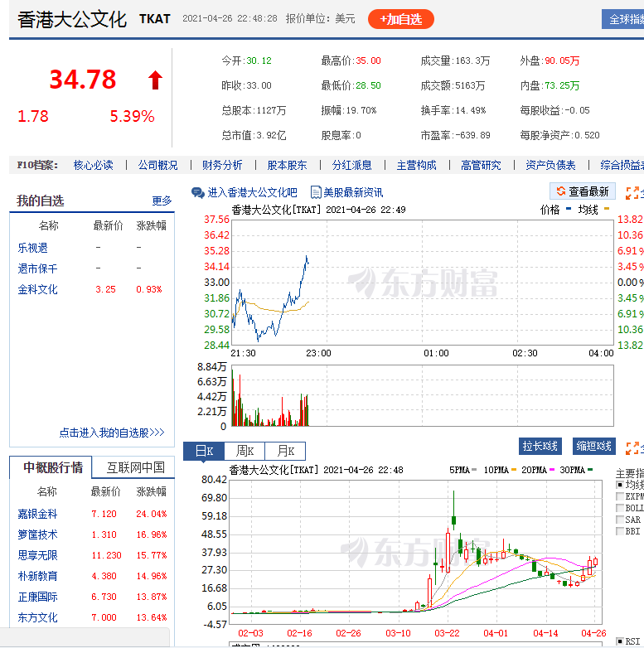Open 思享无限 stock link
644x648 pixels.
coord(37,555)
